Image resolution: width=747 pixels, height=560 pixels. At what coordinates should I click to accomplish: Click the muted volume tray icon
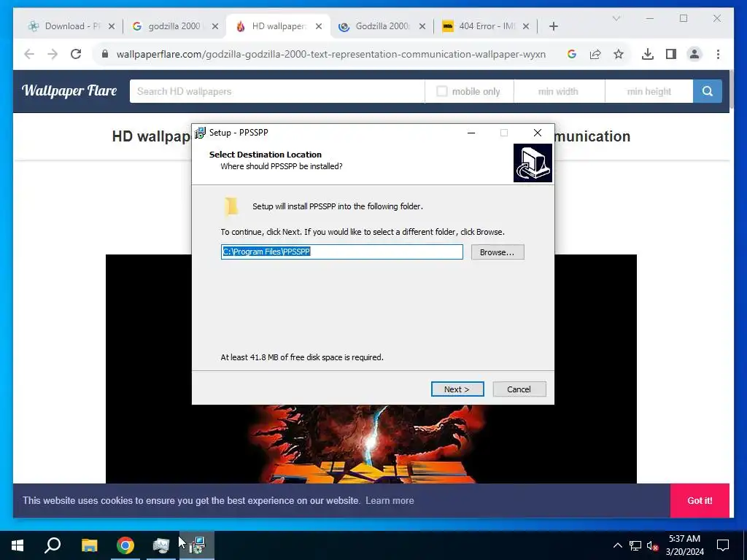[x=653, y=545]
